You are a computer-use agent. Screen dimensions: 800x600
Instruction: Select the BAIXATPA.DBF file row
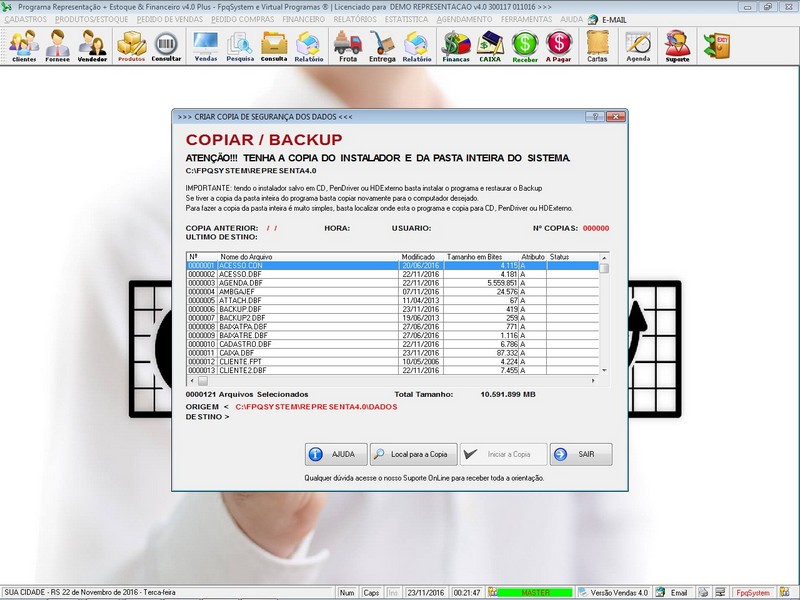click(x=392, y=327)
